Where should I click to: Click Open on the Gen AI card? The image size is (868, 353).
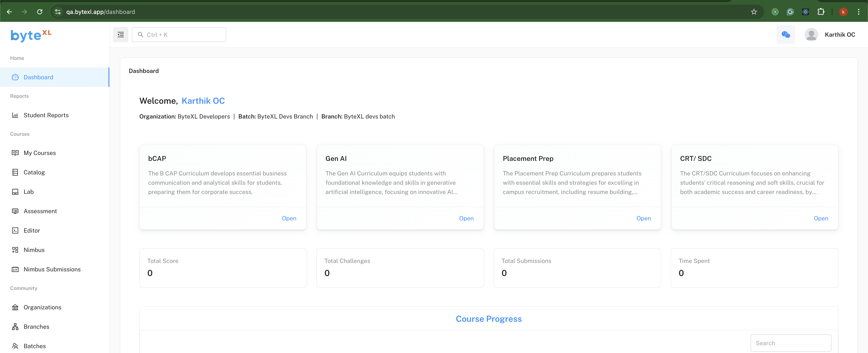click(x=466, y=218)
